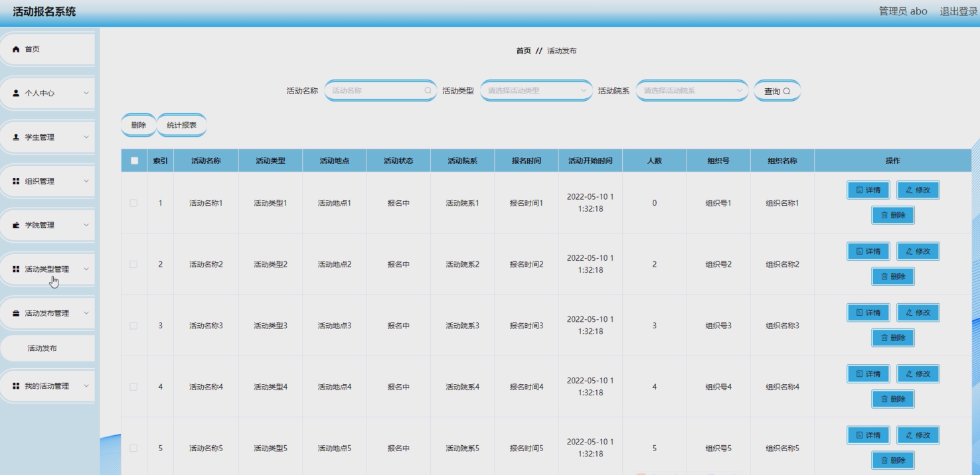
Task: Click 修改 for row 活动名称3
Action: (x=918, y=312)
